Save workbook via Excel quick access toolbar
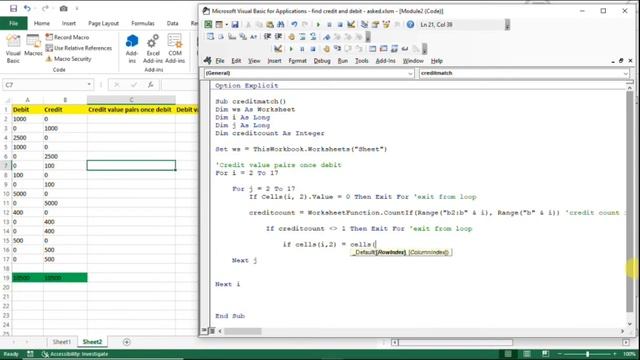The width and height of the screenshot is (640, 360). point(13,8)
